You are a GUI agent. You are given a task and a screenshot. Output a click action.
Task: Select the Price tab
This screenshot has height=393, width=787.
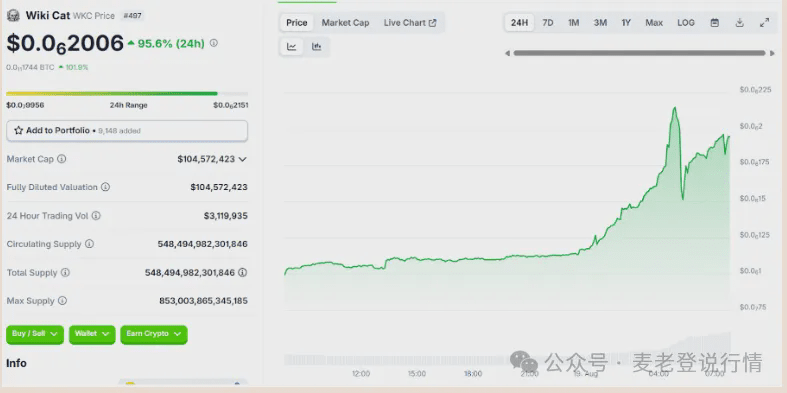tap(297, 23)
